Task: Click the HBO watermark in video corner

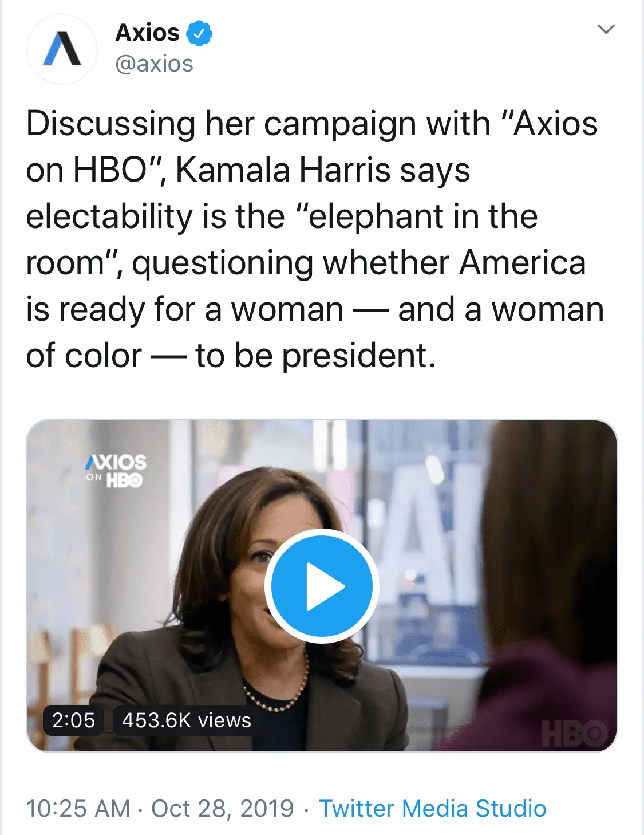Action: (574, 732)
